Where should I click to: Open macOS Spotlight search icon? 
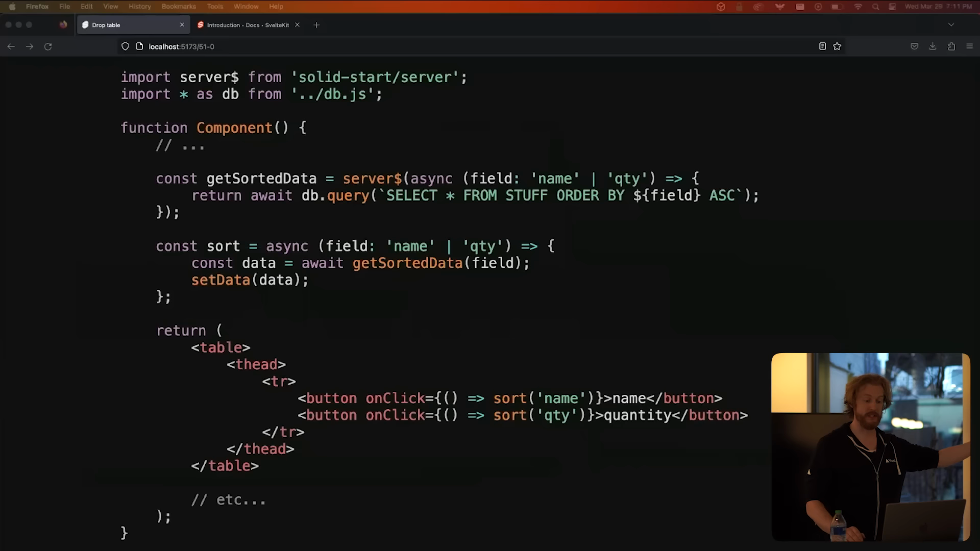[875, 7]
